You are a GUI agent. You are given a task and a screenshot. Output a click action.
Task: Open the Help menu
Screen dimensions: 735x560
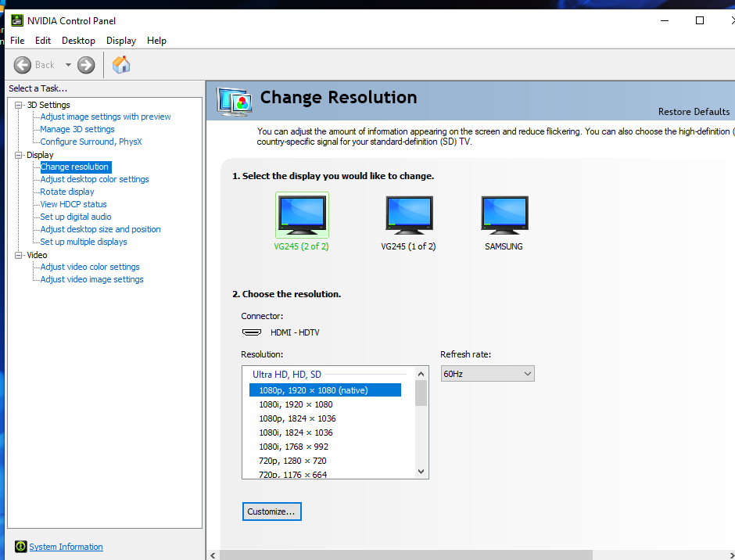[156, 41]
